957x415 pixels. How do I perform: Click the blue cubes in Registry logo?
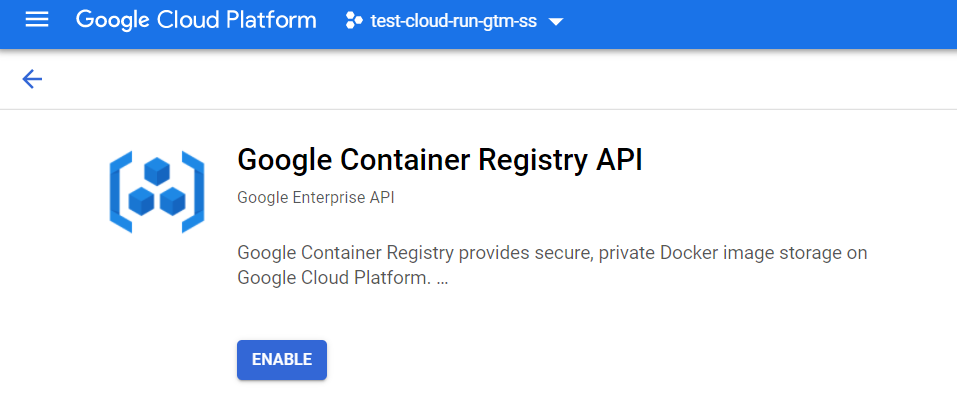156,189
